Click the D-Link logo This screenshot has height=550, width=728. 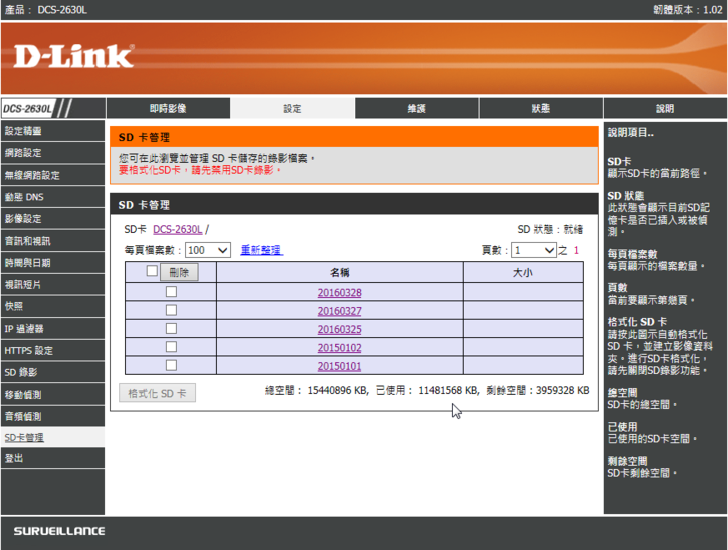74,56
